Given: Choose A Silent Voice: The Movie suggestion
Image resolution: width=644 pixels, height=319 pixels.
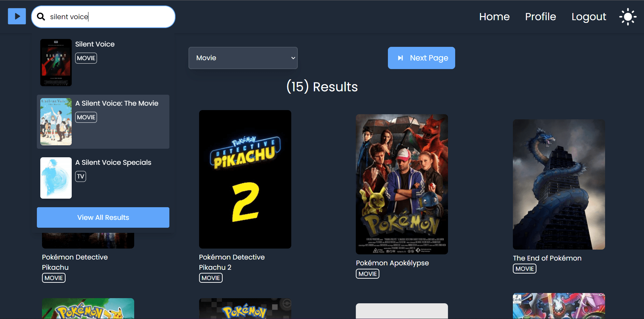Looking at the screenshot, I should pos(117,103).
